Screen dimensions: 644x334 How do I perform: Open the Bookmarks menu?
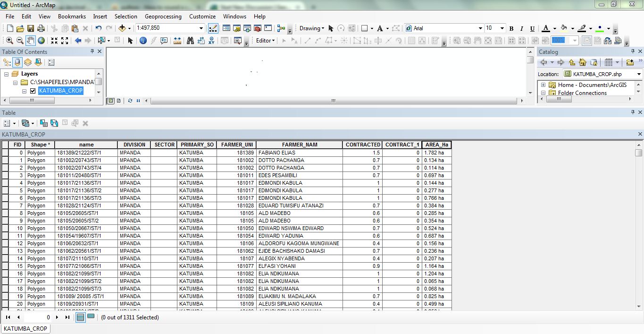[72, 17]
